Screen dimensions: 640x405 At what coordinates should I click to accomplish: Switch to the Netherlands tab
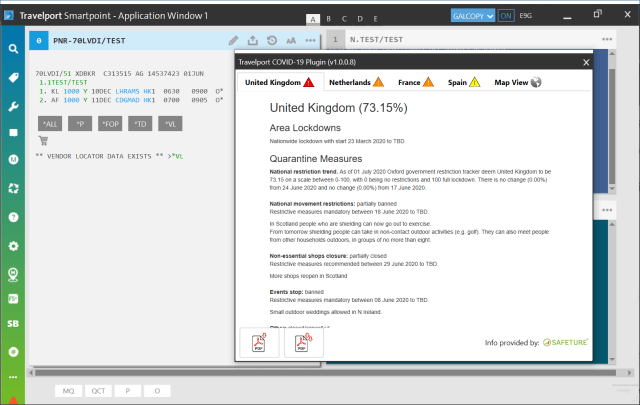coord(356,82)
